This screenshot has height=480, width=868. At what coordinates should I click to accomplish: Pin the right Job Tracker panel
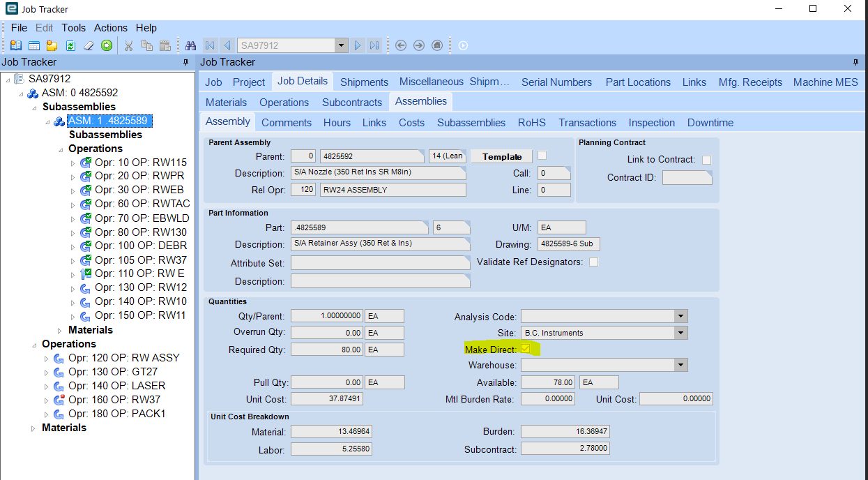(x=855, y=62)
